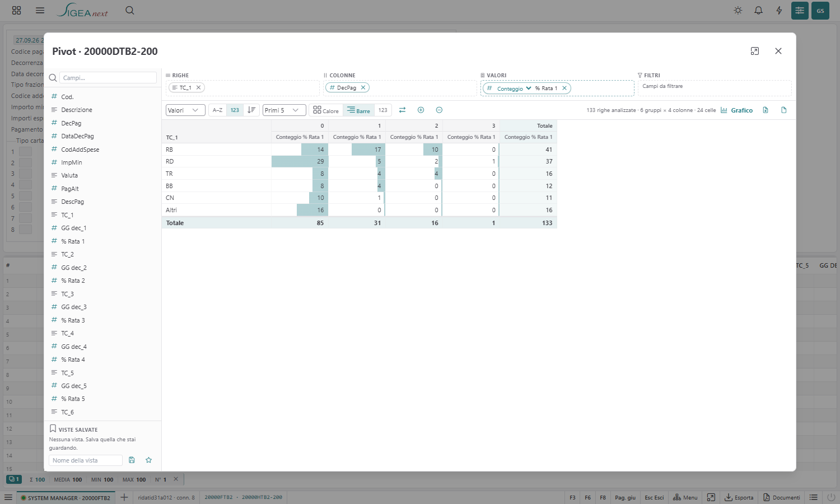840x504 pixels.
Task: Select the 123 numeric sort mode
Action: point(235,110)
